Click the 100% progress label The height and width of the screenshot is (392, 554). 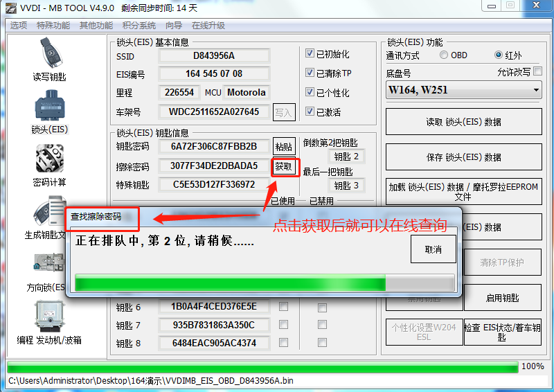[533, 366]
